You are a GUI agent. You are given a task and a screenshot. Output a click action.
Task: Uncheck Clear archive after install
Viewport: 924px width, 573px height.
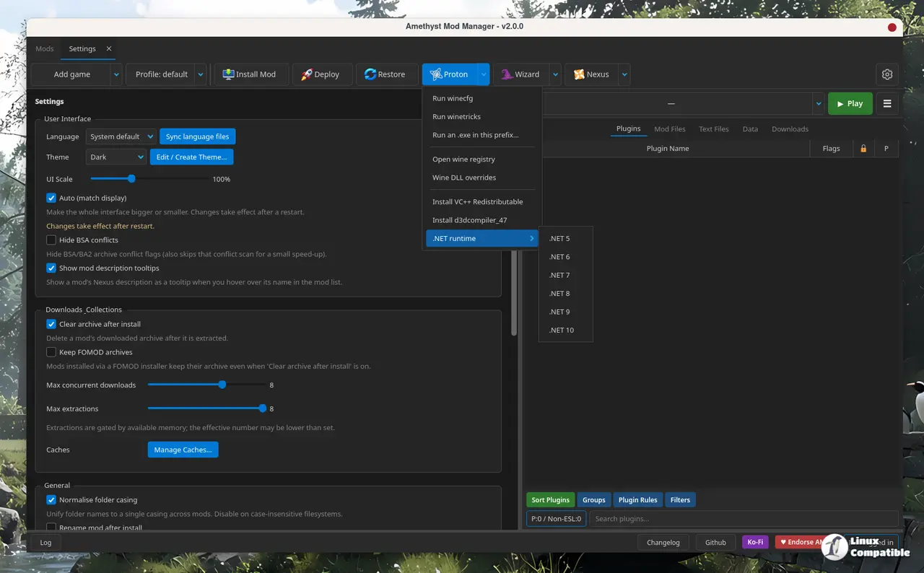(x=51, y=324)
